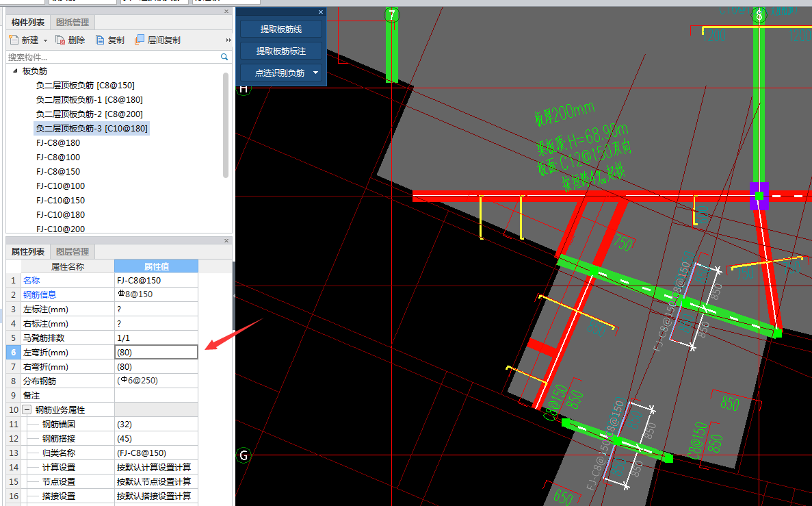This screenshot has width=812, height=506.
Task: Select 负二层顶板负筋-3 [C10@180] item
Action: pyautogui.click(x=92, y=128)
